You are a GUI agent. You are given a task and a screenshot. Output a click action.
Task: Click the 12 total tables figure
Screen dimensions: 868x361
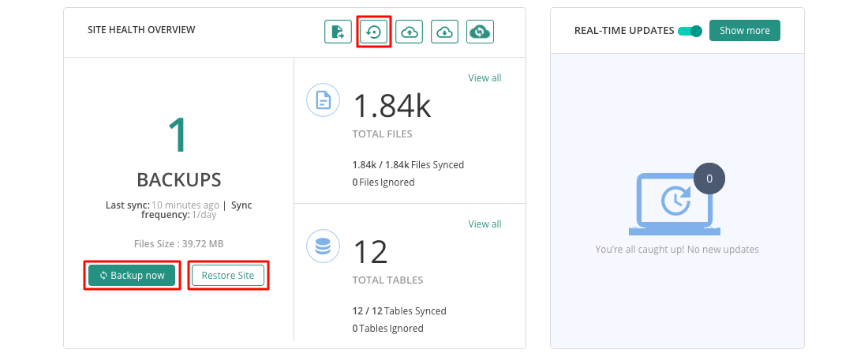370,252
